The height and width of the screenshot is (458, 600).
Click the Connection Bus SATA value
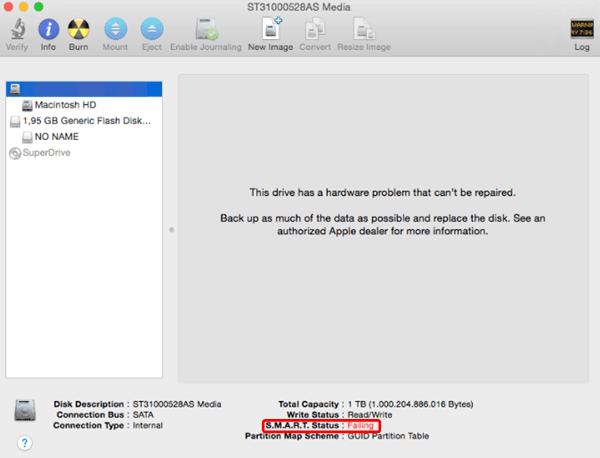pyautogui.click(x=143, y=415)
